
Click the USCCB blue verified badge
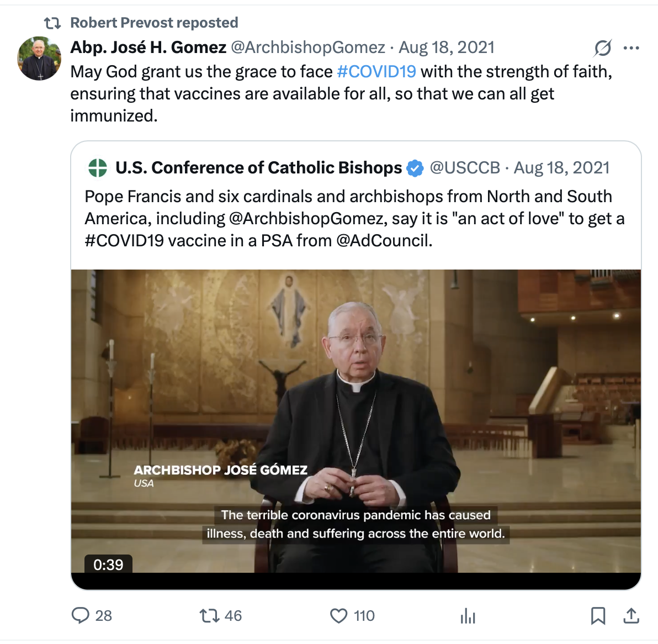click(415, 168)
